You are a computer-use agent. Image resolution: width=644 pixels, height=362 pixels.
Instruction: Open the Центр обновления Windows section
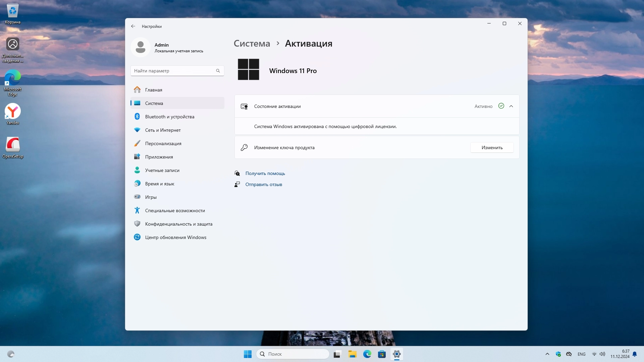pyautogui.click(x=175, y=237)
